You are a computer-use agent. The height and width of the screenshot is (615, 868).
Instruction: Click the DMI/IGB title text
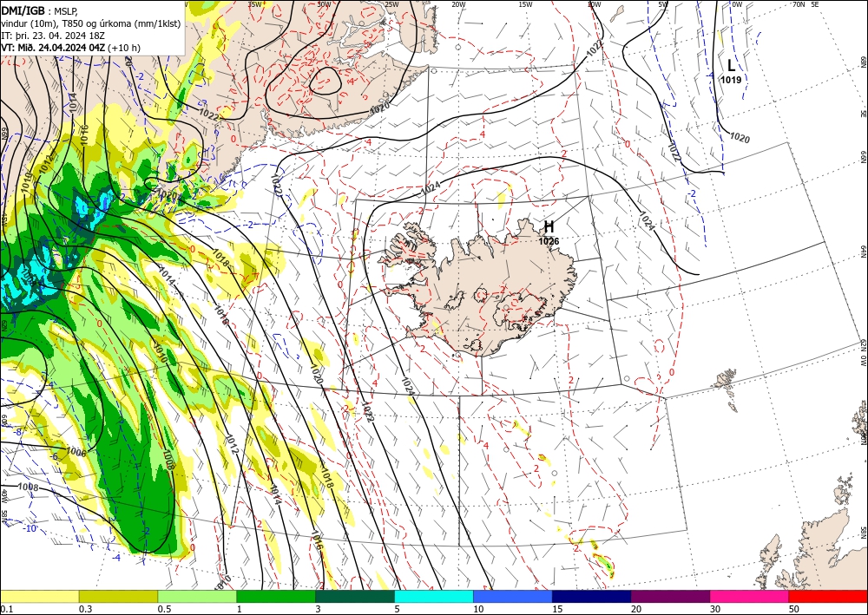[23, 10]
